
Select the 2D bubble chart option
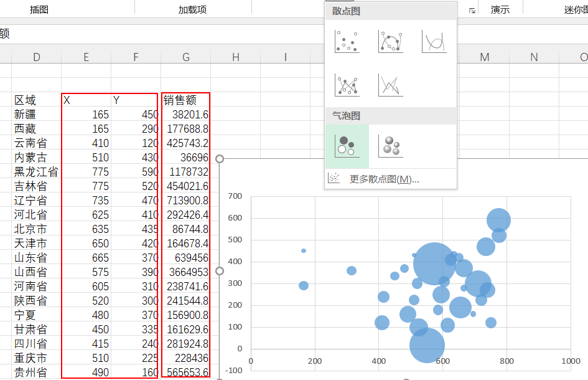347,146
